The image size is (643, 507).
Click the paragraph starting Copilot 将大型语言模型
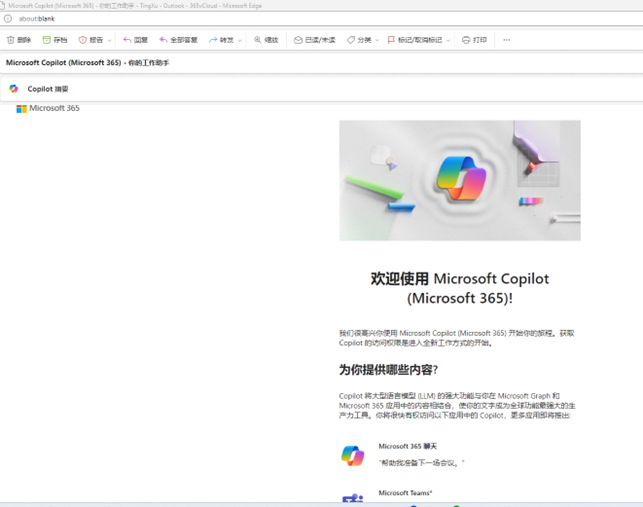point(457,406)
